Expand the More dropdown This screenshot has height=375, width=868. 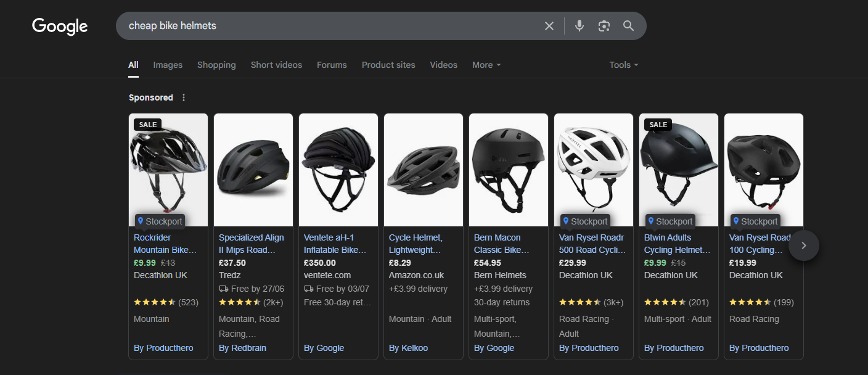(486, 65)
